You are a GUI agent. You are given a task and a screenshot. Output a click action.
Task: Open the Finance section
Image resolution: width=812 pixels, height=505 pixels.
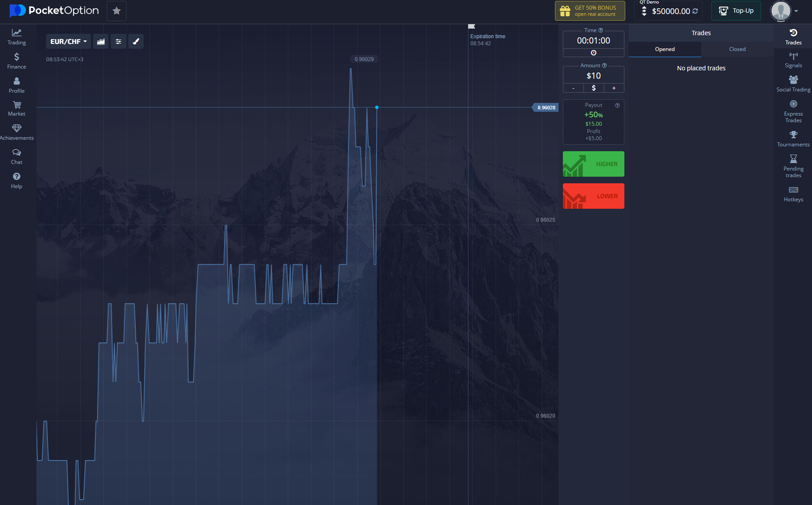pyautogui.click(x=17, y=61)
